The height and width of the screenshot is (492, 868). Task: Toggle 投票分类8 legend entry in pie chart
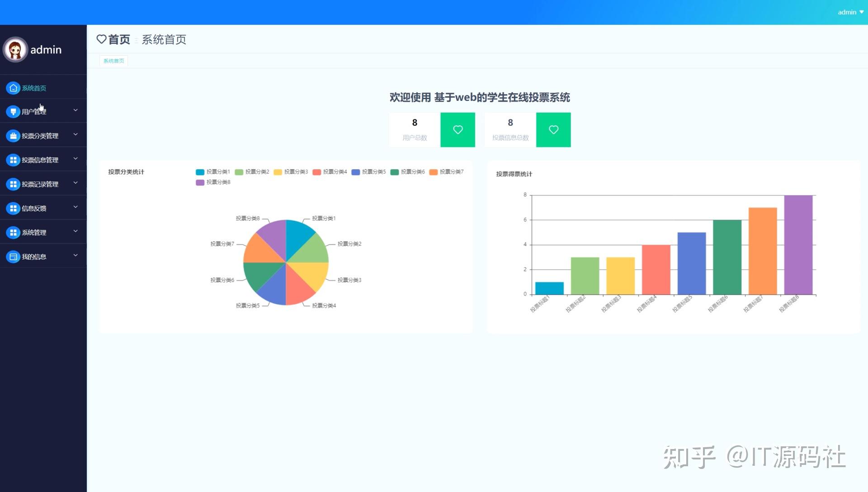coord(213,182)
